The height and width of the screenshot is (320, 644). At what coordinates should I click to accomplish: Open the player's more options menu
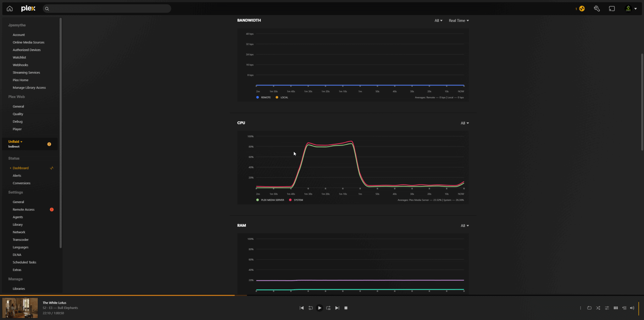click(x=580, y=308)
